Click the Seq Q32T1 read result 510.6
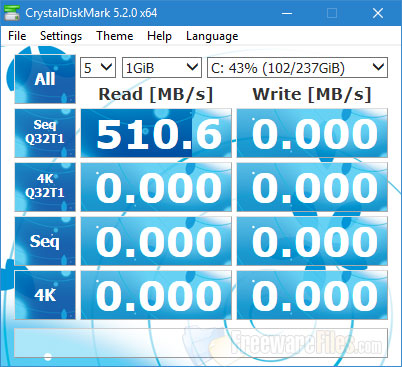This screenshot has width=402, height=367. click(x=156, y=133)
